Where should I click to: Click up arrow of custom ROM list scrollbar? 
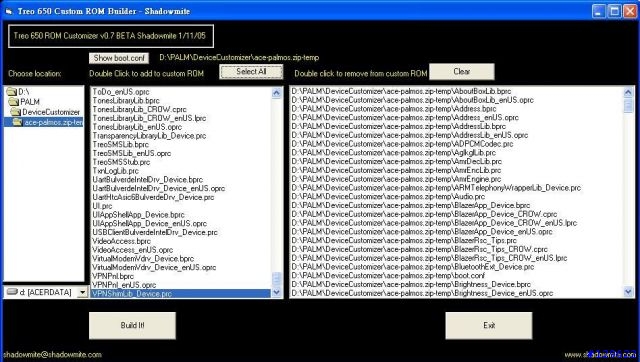coord(628,92)
